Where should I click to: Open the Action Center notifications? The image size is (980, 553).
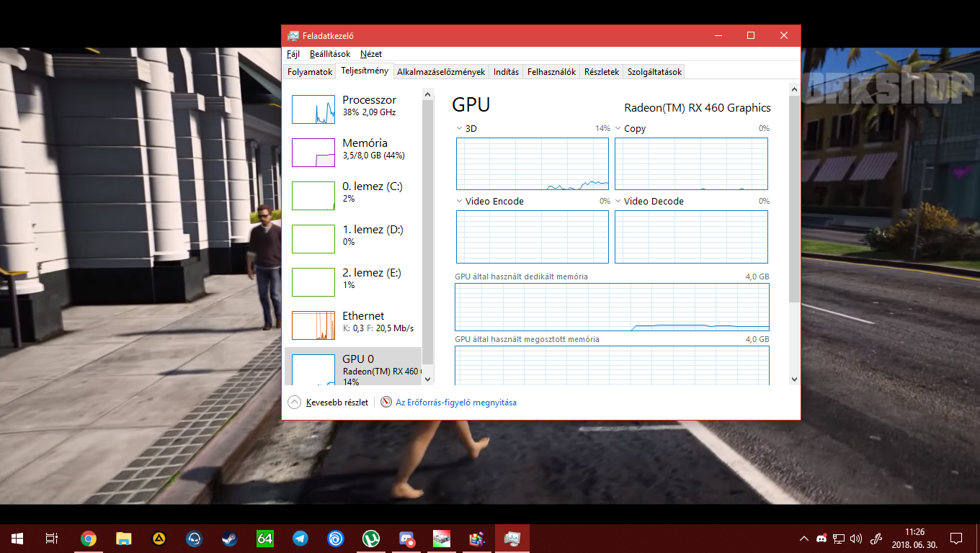(956, 539)
